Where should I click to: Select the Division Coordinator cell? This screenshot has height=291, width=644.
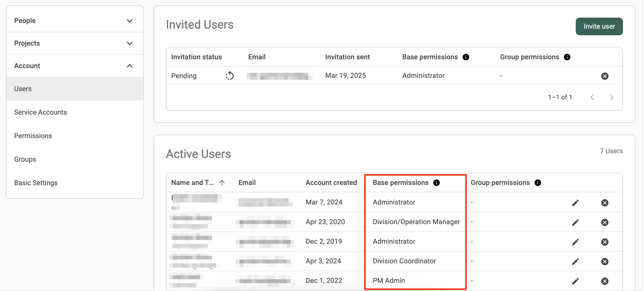click(404, 261)
